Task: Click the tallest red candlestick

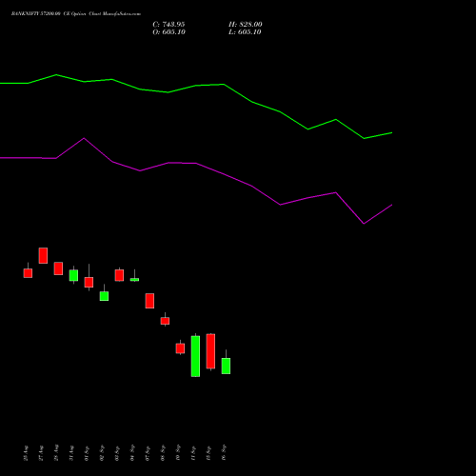Action: (x=210, y=351)
